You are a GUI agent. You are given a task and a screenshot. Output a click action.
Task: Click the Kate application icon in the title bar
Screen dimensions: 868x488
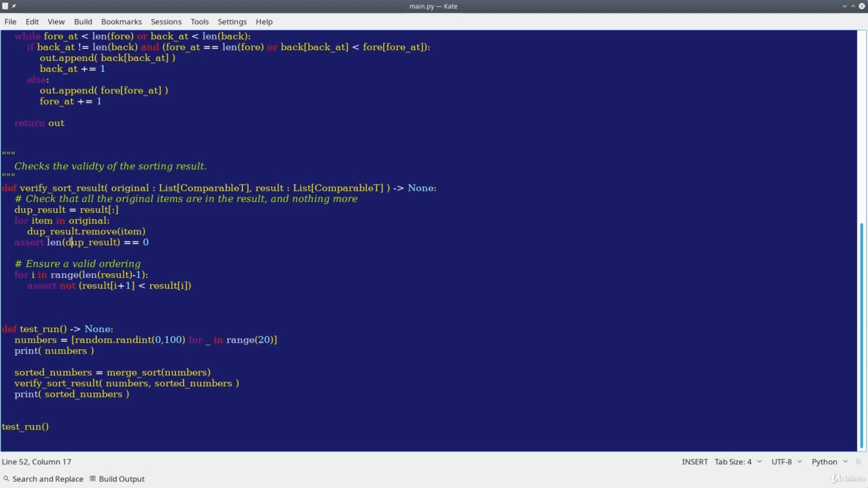click(5, 6)
